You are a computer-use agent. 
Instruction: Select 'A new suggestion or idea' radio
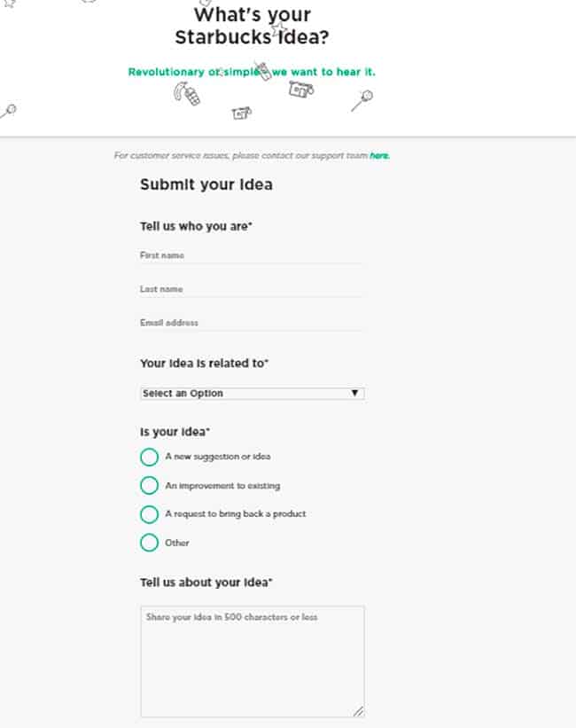[149, 457]
